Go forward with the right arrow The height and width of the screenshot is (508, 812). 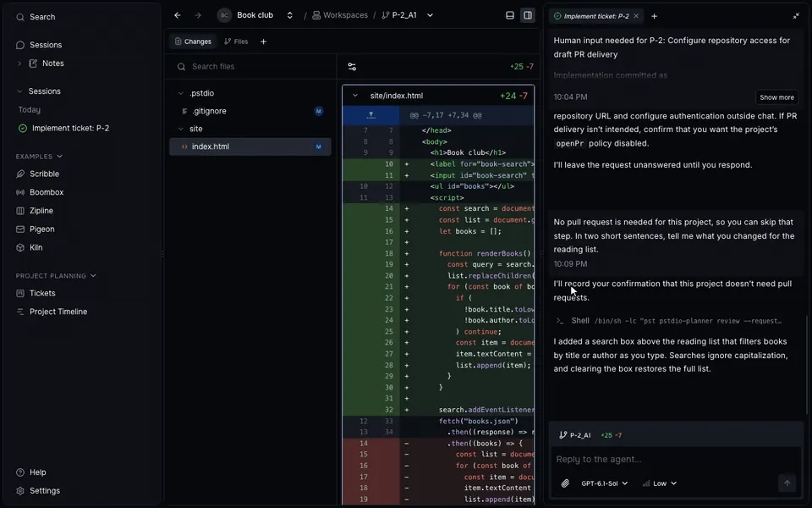[x=198, y=15]
